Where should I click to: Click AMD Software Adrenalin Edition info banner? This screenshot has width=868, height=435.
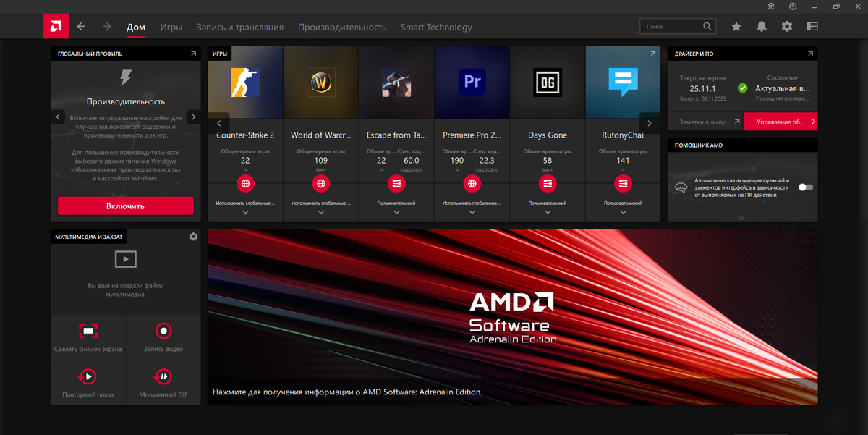coord(513,317)
